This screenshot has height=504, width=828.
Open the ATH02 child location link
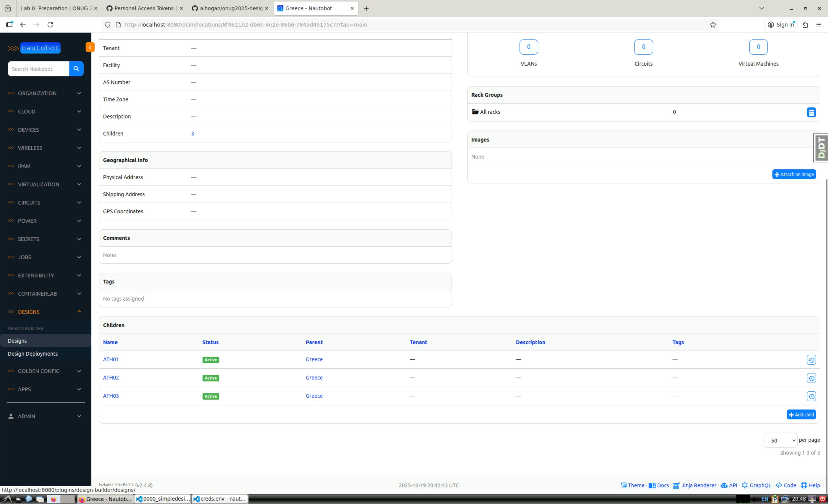point(110,377)
